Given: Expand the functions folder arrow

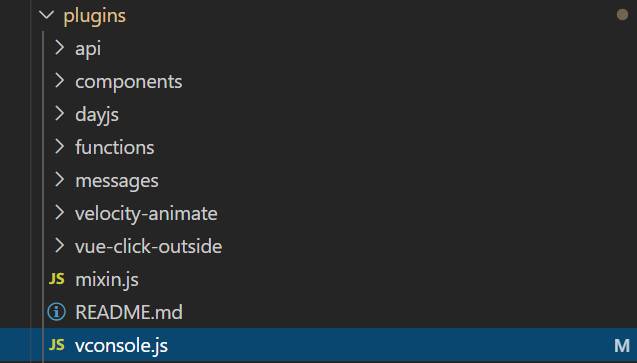Looking at the screenshot, I should 59,147.
